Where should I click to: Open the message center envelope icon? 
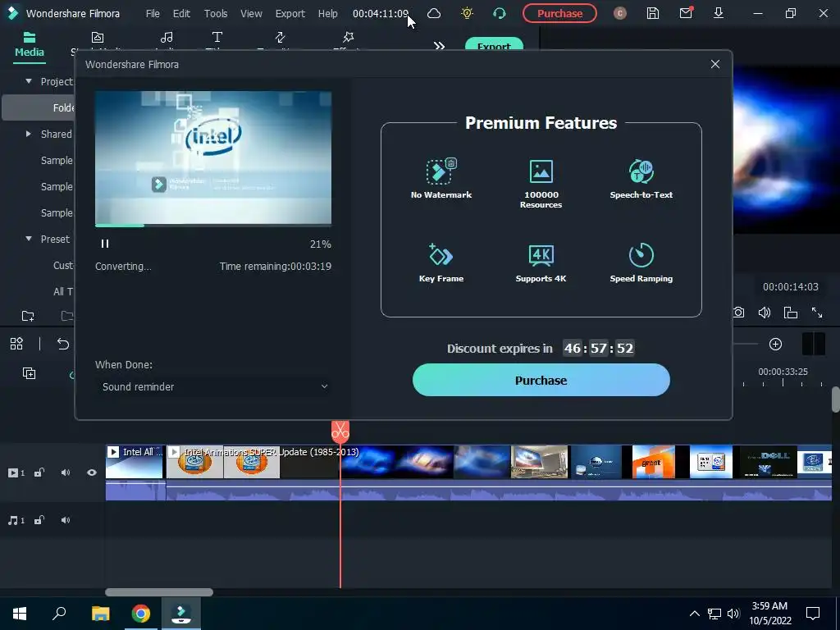[x=686, y=13]
